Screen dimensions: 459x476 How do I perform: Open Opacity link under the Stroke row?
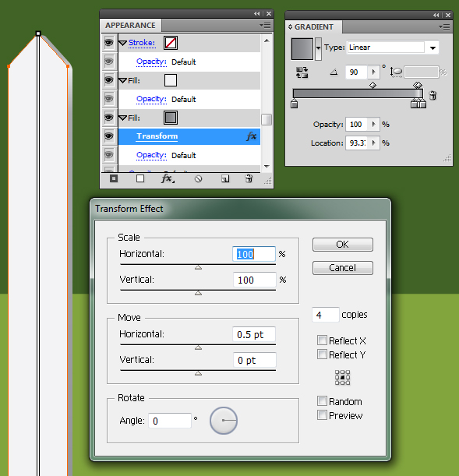[x=151, y=62]
